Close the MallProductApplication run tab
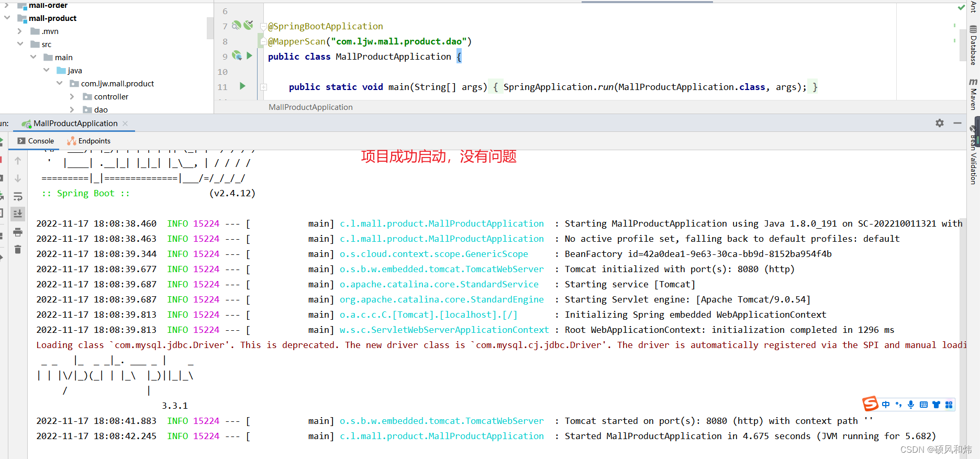The image size is (980, 459). coord(125,124)
